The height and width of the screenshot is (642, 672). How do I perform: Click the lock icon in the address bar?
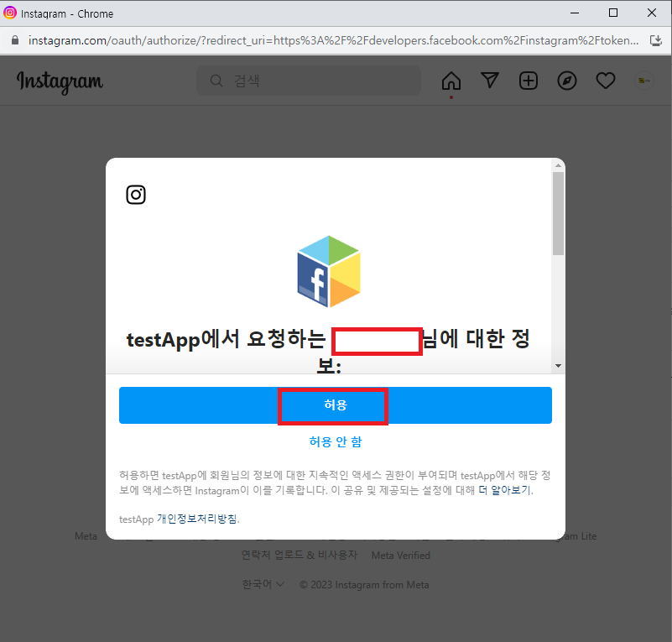(x=15, y=40)
